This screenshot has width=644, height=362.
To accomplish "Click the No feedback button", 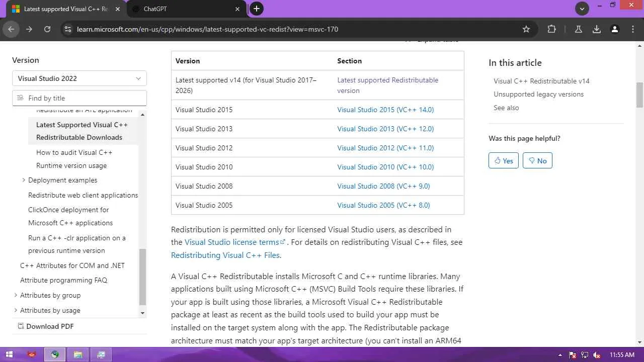I will (x=537, y=161).
